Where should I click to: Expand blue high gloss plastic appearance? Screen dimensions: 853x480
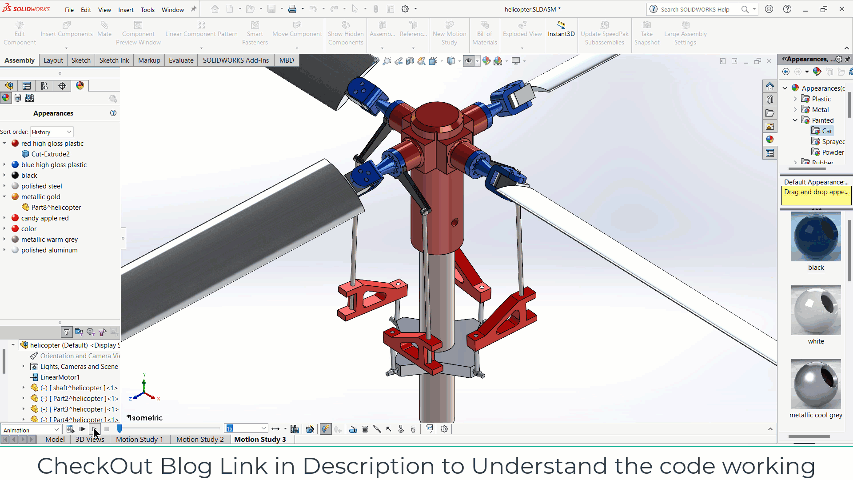click(x=5, y=164)
